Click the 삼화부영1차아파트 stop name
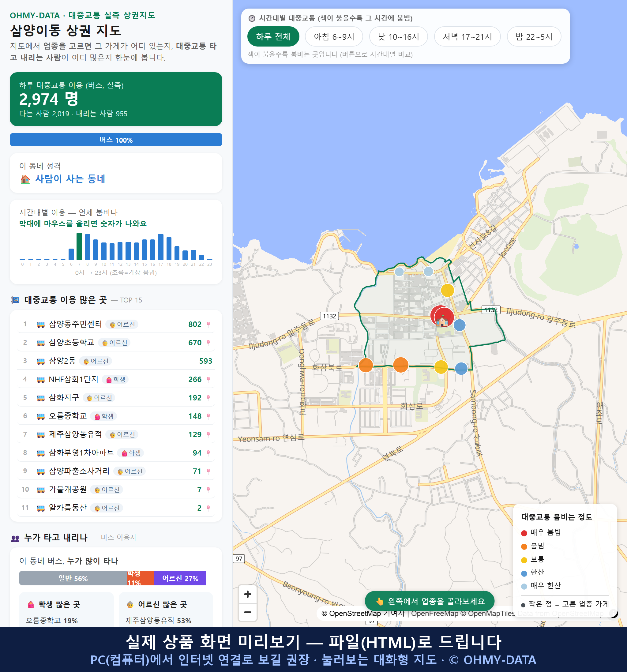The image size is (627, 672). pyautogui.click(x=81, y=452)
